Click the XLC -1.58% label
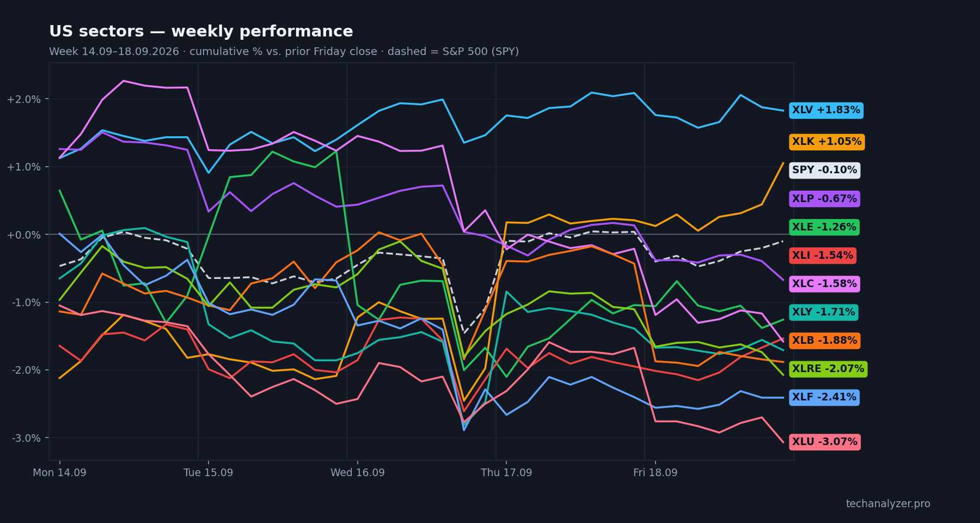Viewport: 980px width, 523px height. pos(824,284)
